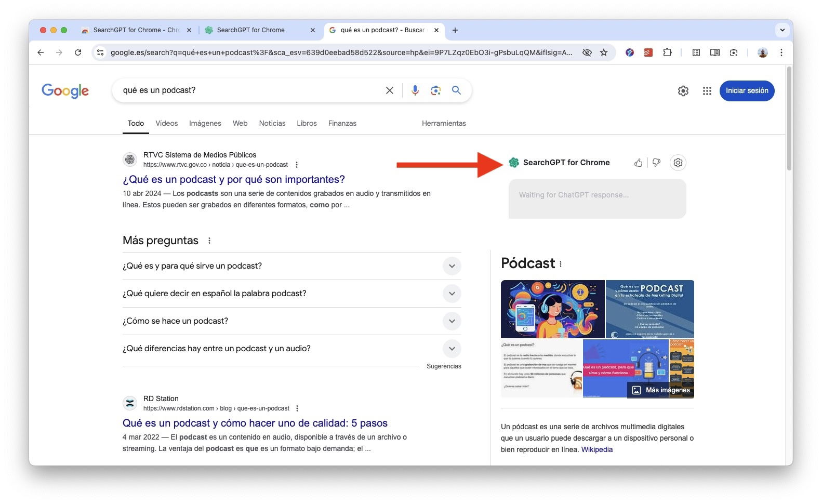Open the blue circular extension icon
822x504 pixels.
pos(630,52)
